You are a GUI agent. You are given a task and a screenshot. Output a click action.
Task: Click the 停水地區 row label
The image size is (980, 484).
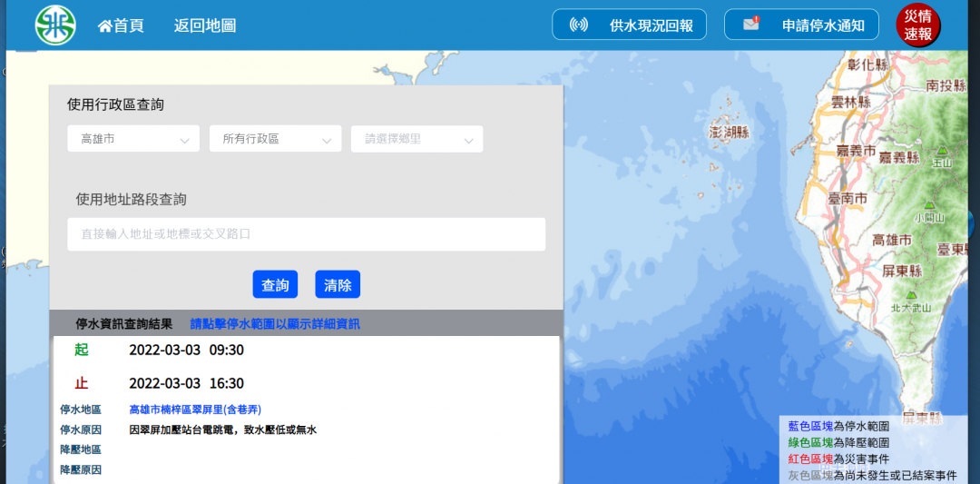(x=81, y=410)
